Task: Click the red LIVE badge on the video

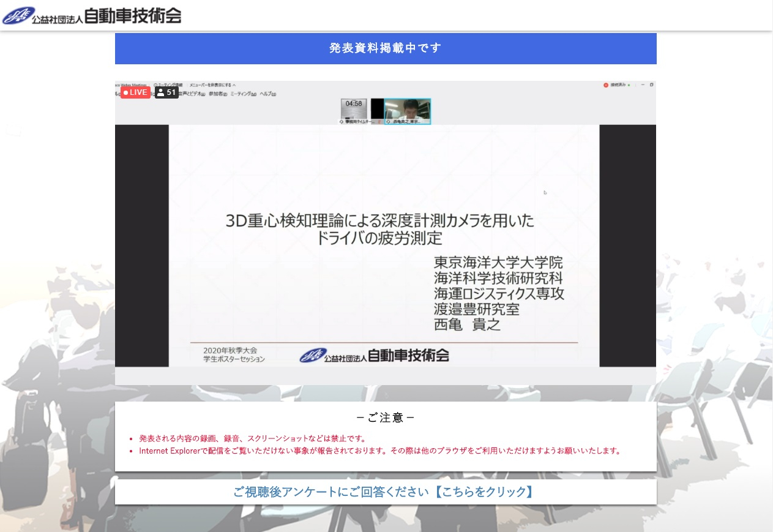Action: (x=135, y=92)
